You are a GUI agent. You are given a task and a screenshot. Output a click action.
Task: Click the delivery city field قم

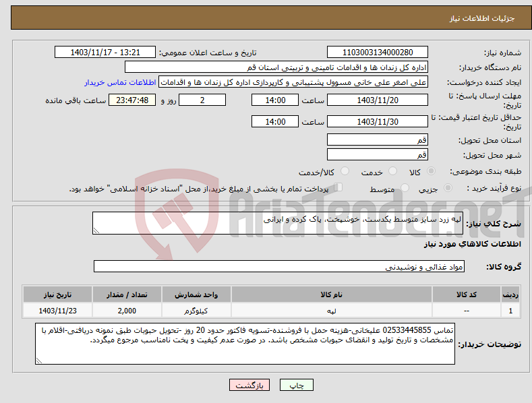(378, 155)
